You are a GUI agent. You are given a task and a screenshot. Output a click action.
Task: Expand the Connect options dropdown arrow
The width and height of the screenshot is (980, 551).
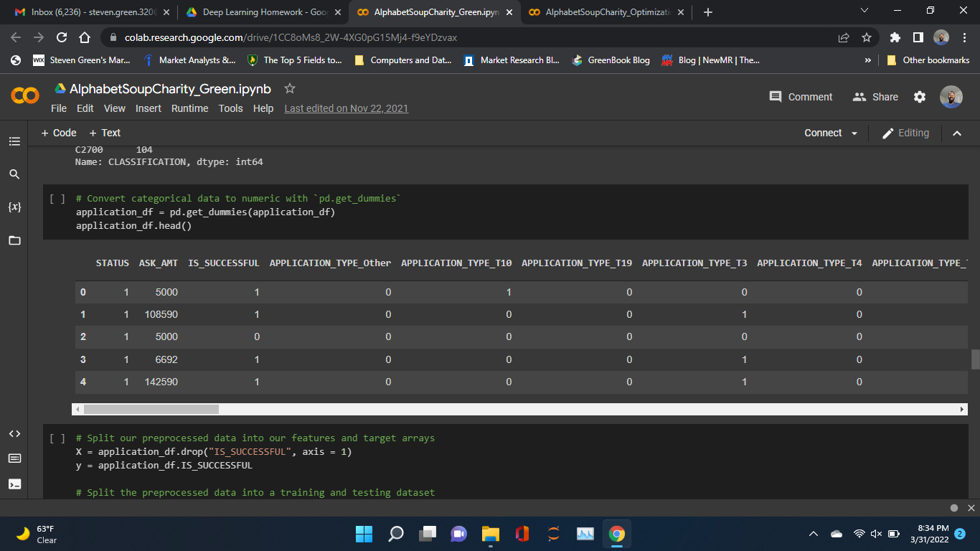(x=854, y=133)
